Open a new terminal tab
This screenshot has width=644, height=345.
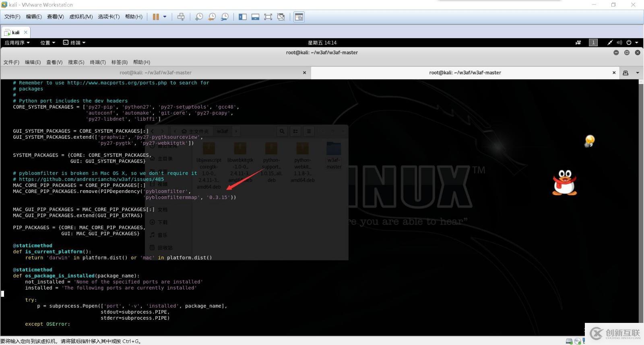pyautogui.click(x=625, y=73)
